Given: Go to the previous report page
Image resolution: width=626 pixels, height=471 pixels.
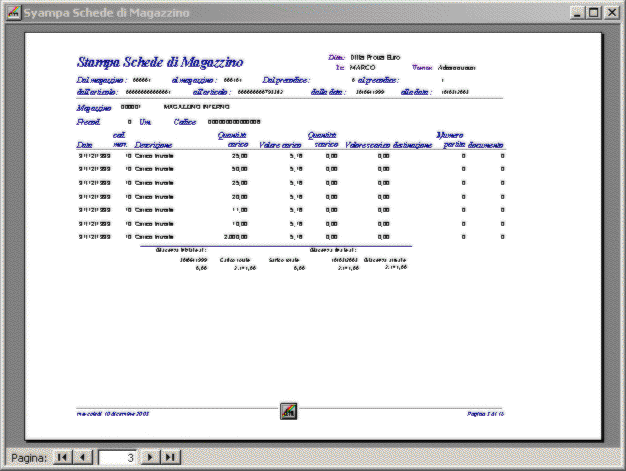Looking at the screenshot, I should pos(83,457).
